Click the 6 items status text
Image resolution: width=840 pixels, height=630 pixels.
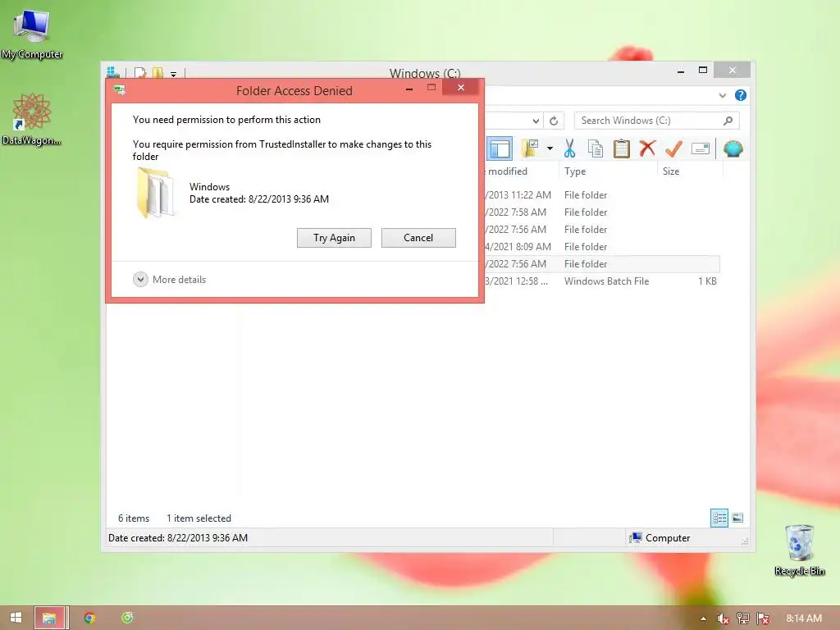tap(134, 518)
